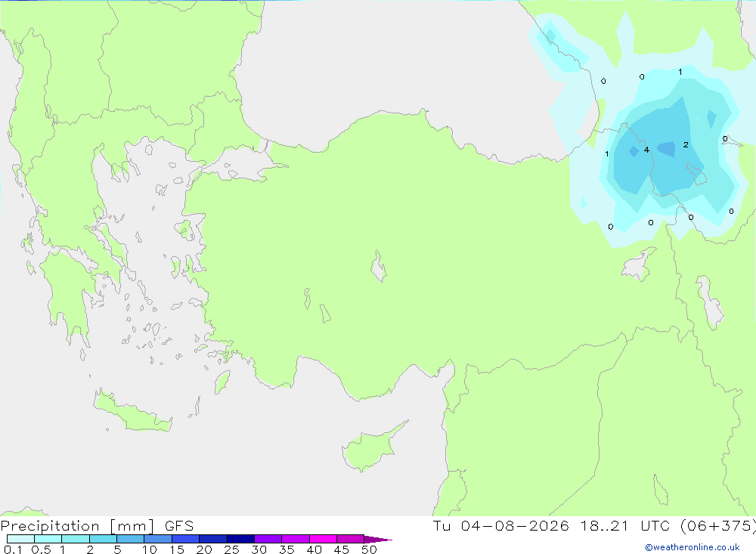Click the legend tick label "10"
This screenshot has height=554, width=756.
pyautogui.click(x=150, y=549)
